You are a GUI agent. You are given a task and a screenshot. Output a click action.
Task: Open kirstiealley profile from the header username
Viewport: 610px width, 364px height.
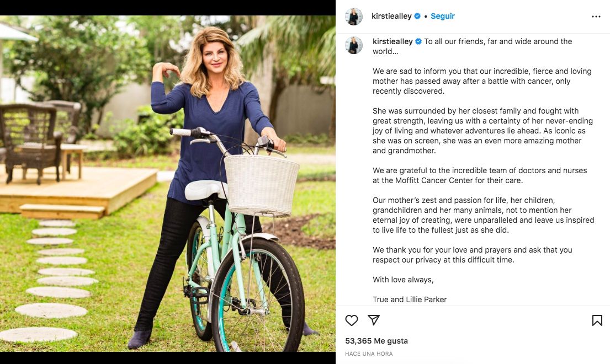[391, 16]
